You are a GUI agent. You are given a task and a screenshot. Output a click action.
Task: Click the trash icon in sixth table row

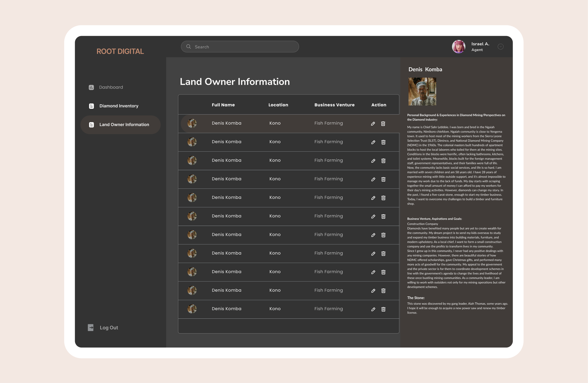pyautogui.click(x=383, y=216)
